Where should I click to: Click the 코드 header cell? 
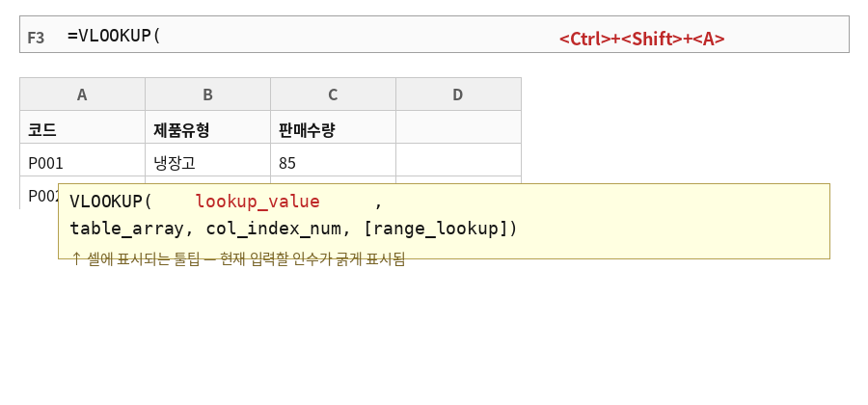coord(83,127)
